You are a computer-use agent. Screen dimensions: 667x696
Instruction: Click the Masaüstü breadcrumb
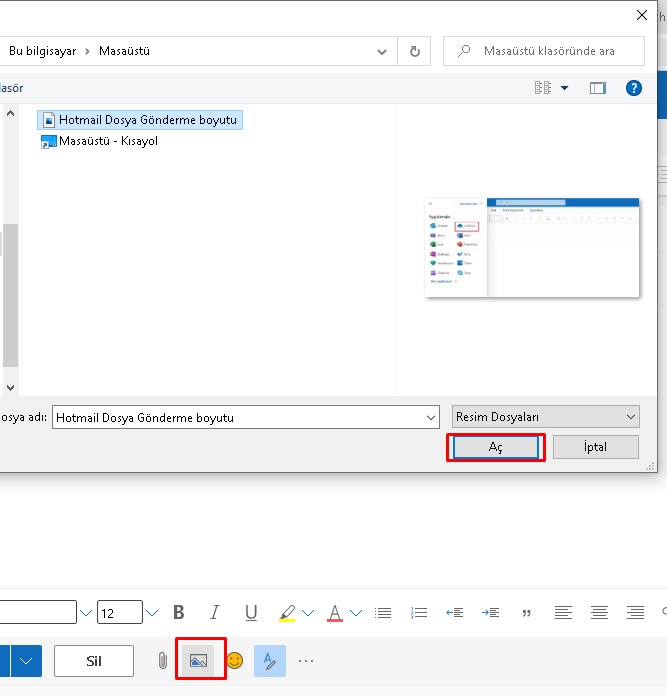tap(124, 51)
